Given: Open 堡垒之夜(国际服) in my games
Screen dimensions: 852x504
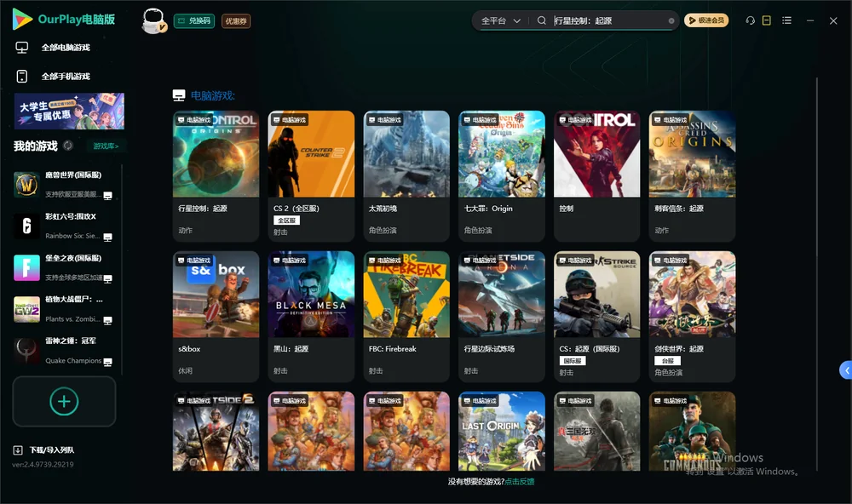Looking at the screenshot, I should click(x=64, y=267).
